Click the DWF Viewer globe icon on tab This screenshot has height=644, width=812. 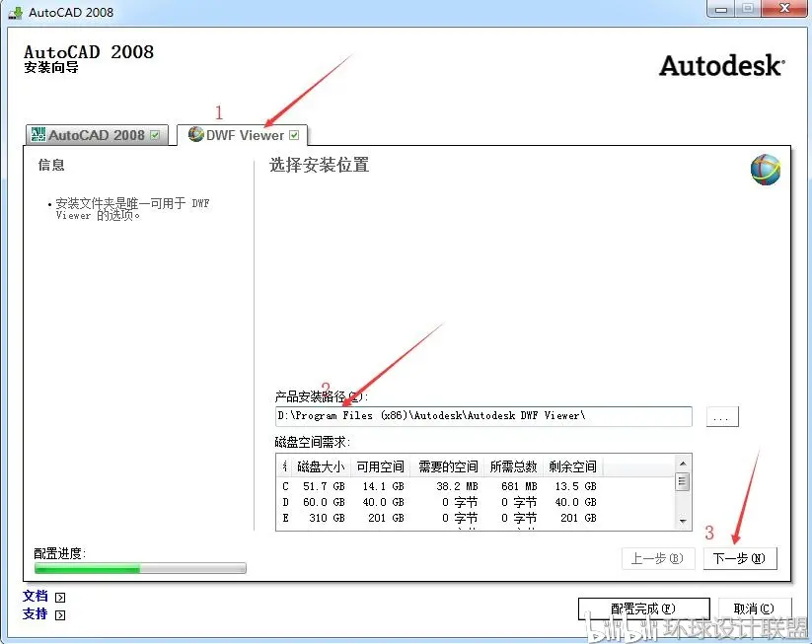[x=195, y=134]
